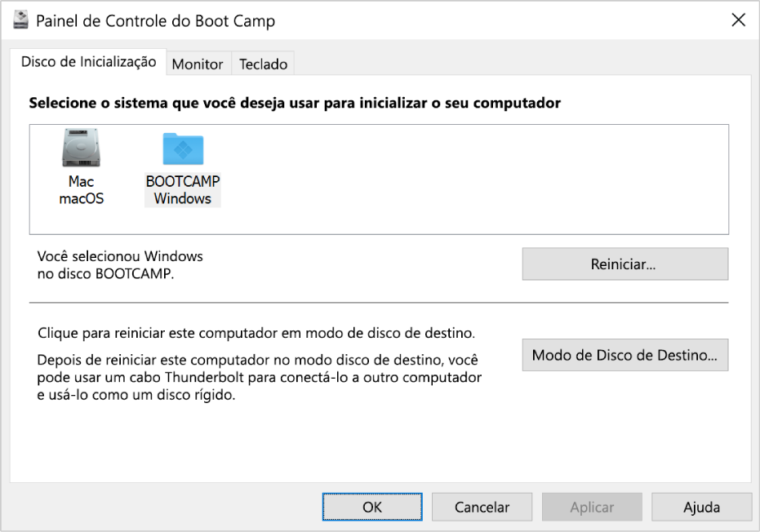The height and width of the screenshot is (532, 760).
Task: Click the 'Depois de reiniciar' Thunderbolt description text
Action: 260,378
